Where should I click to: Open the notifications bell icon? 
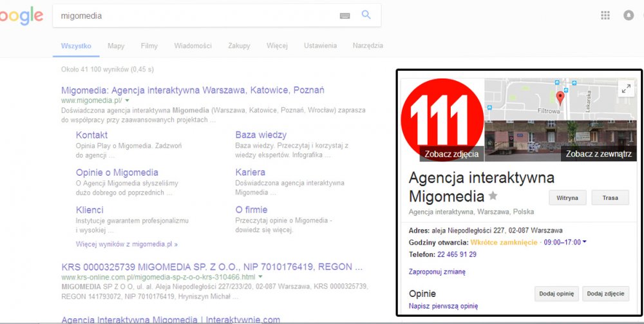[629, 15]
